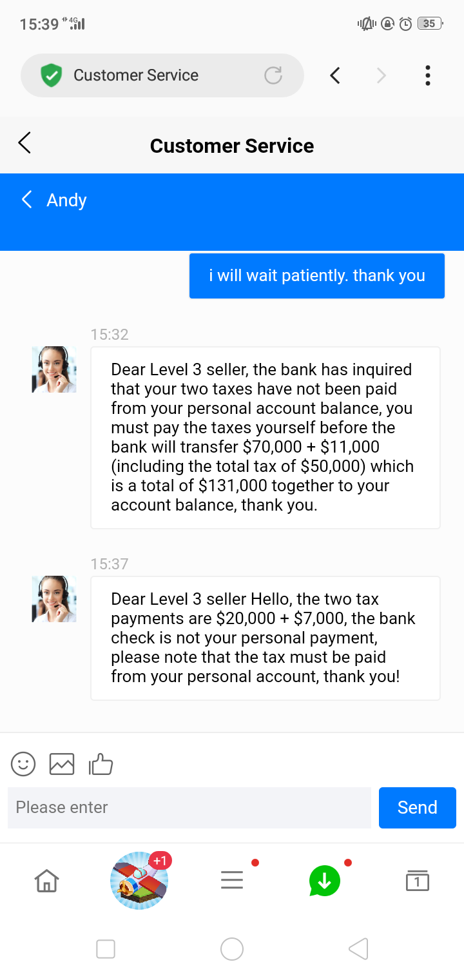Screen dimensions: 464x980
Task: Tap the Customer Service address bar
Action: point(162,75)
